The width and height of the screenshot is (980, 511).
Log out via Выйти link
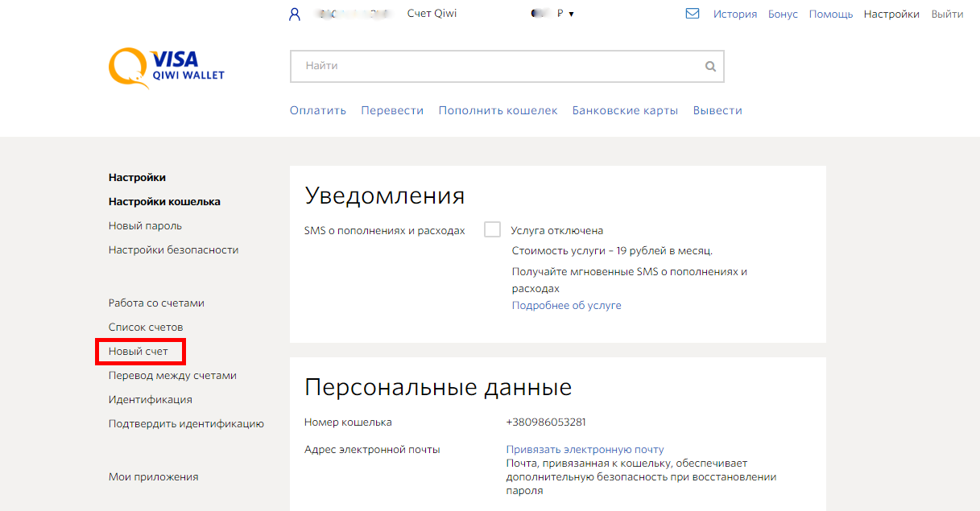pyautogui.click(x=947, y=14)
